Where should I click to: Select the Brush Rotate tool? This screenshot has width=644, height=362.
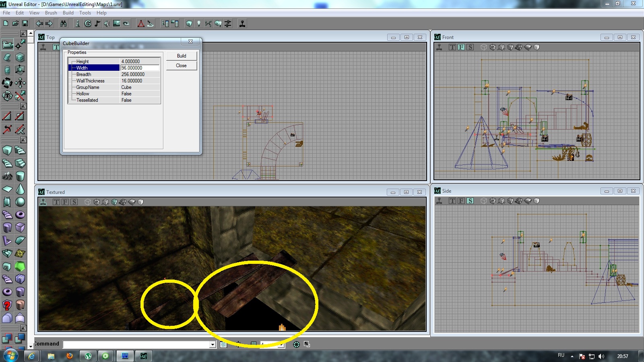coord(7,83)
